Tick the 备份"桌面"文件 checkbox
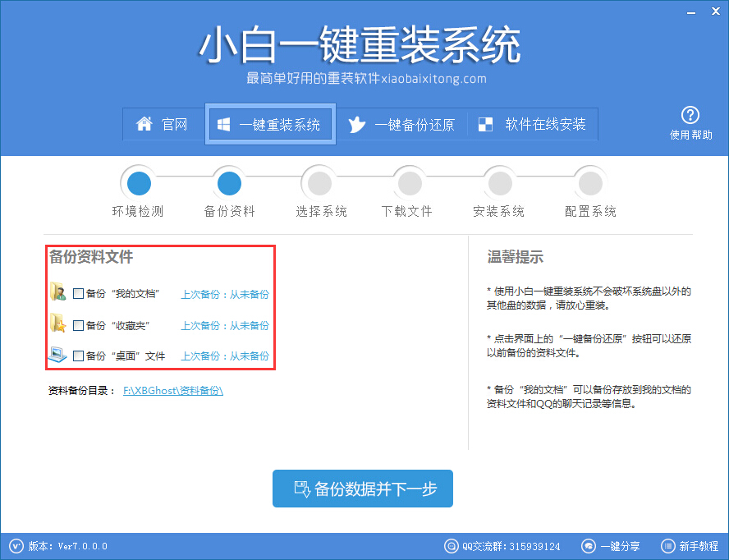 (78, 356)
